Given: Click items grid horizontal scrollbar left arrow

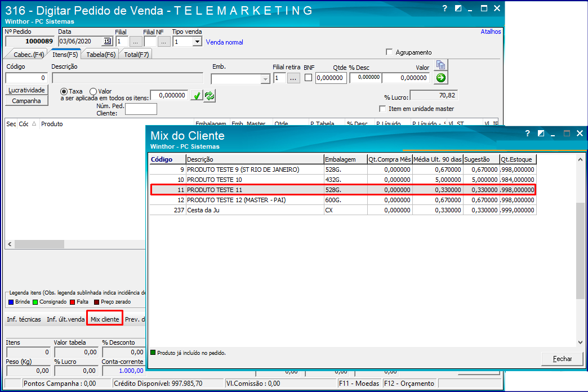Looking at the screenshot, I should pos(10,244).
